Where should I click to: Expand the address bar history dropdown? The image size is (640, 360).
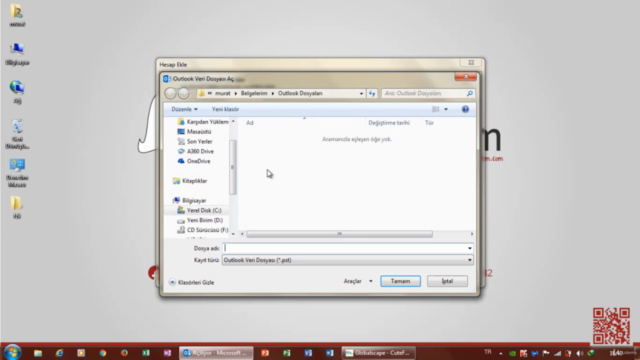(361, 93)
